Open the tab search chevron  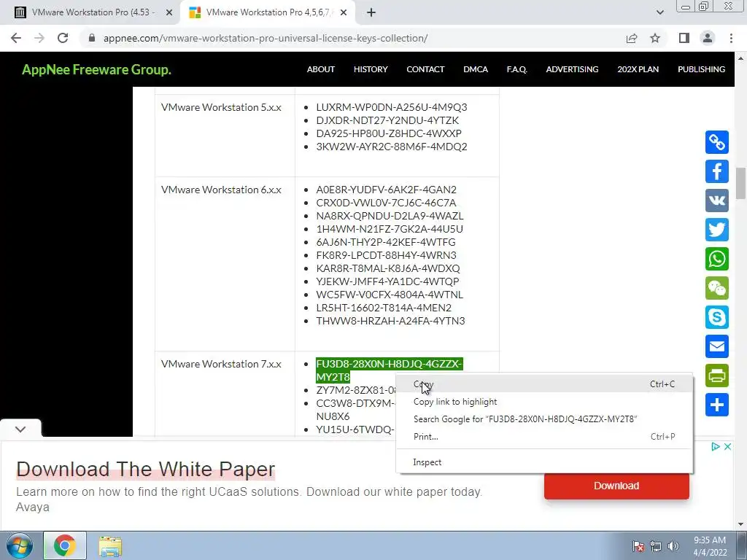(x=659, y=12)
